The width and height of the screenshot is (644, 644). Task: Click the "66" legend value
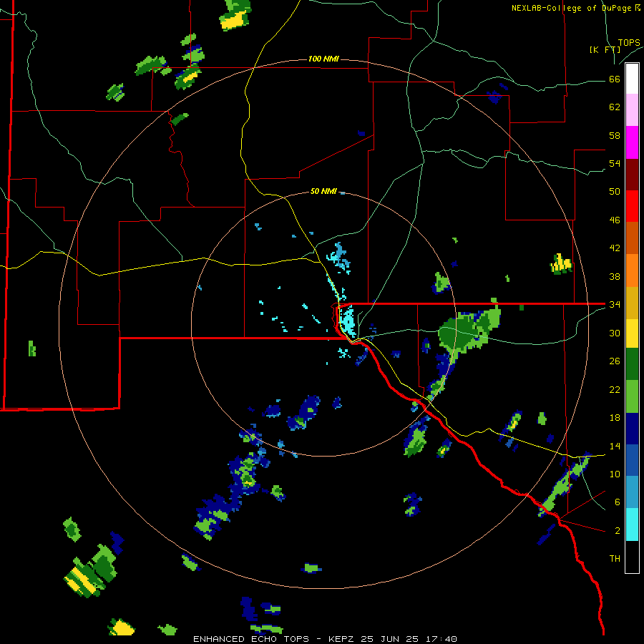click(x=615, y=79)
